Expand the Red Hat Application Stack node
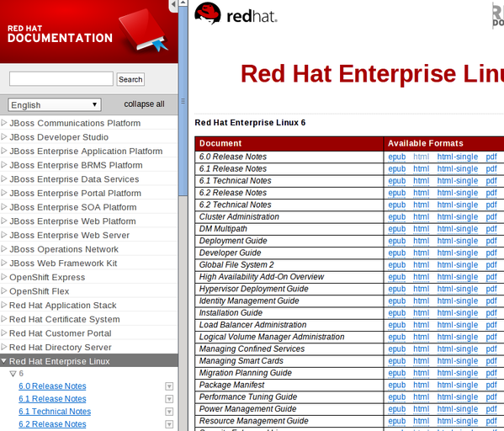This screenshot has height=431, width=504. click(4, 305)
